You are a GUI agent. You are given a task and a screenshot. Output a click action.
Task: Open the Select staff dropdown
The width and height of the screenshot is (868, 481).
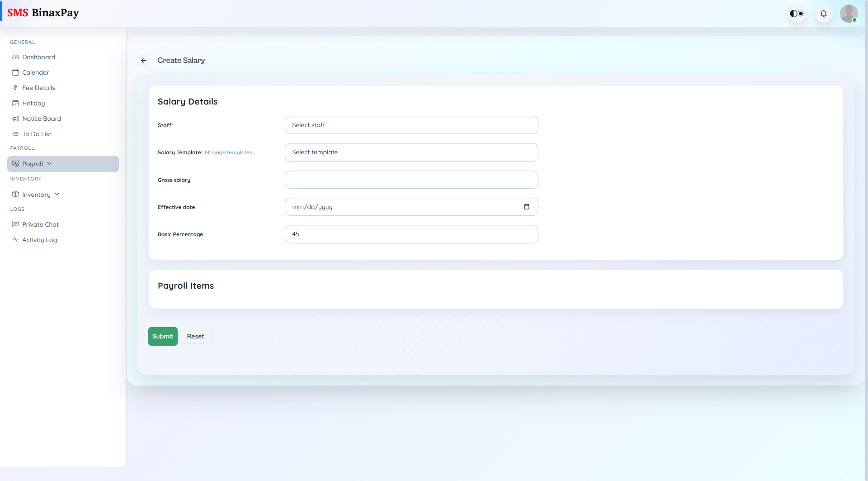coord(411,125)
